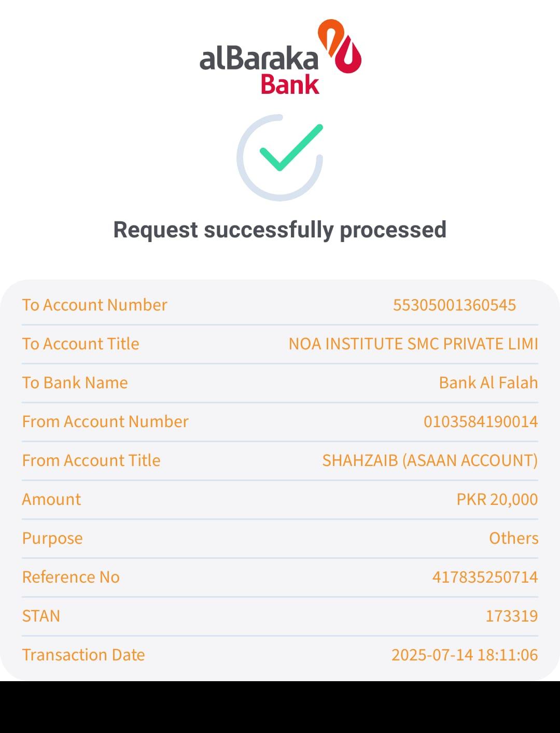The width and height of the screenshot is (560, 733).
Task: Select Reference No 417835250714
Action: [x=485, y=577]
